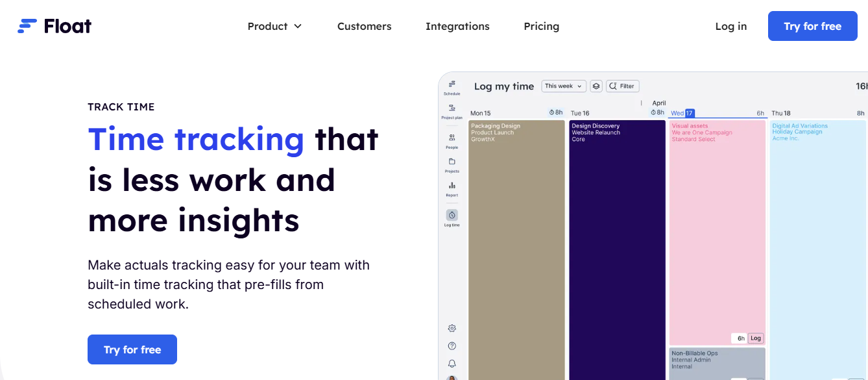Open the notifications bell icon
This screenshot has width=868, height=380.
[x=452, y=364]
